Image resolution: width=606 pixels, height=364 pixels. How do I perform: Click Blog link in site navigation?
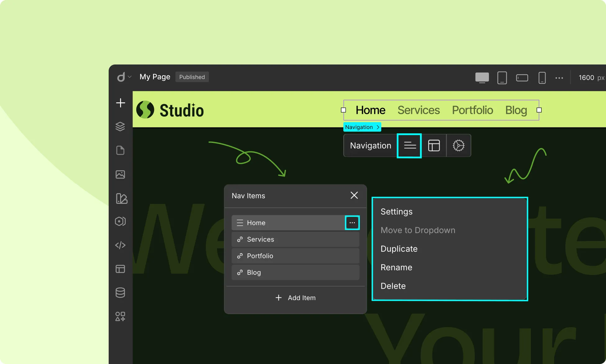516,110
